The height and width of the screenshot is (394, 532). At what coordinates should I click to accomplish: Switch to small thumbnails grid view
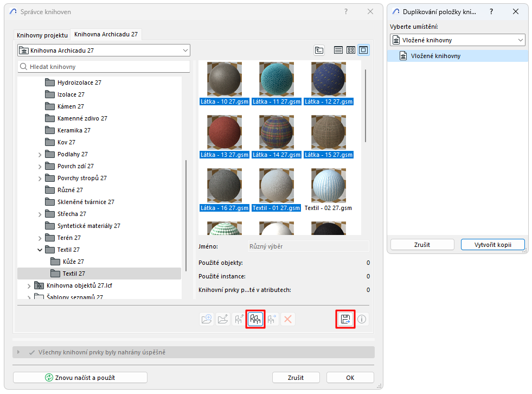click(351, 50)
